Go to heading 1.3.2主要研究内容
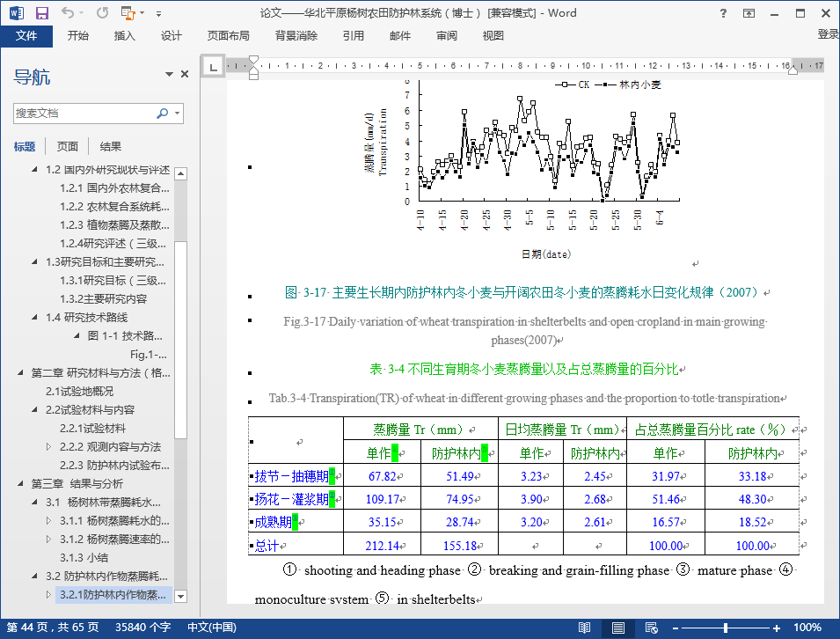The height and width of the screenshot is (639, 840). coord(104,299)
